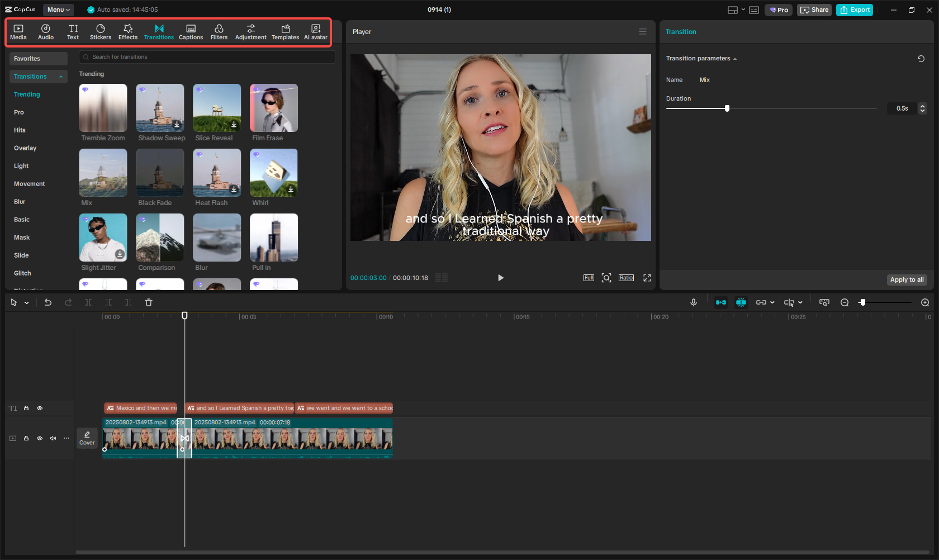Collapse the Transitions category in the sidebar
Viewport: 939px width, 560px height.
(x=60, y=77)
